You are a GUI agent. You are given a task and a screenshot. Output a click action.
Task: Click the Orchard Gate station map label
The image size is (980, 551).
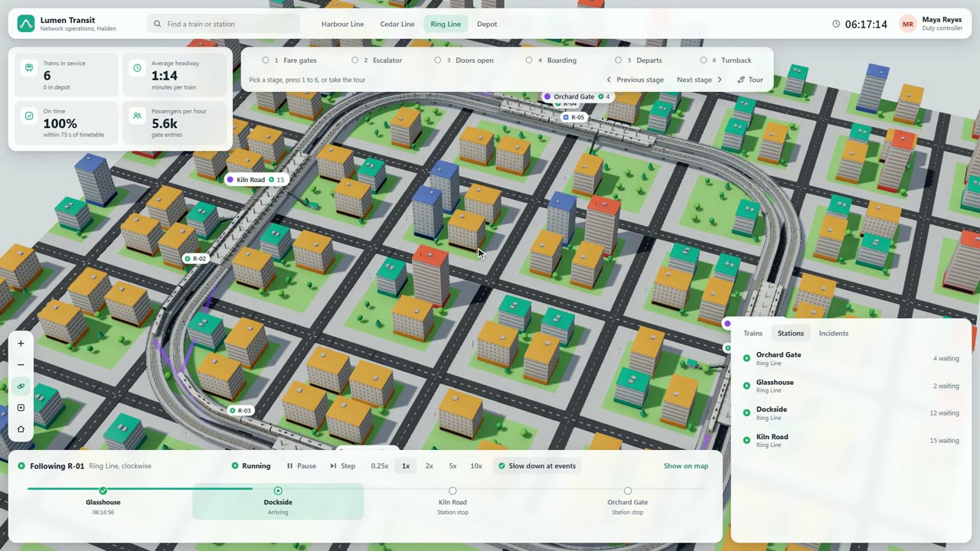pyautogui.click(x=577, y=97)
